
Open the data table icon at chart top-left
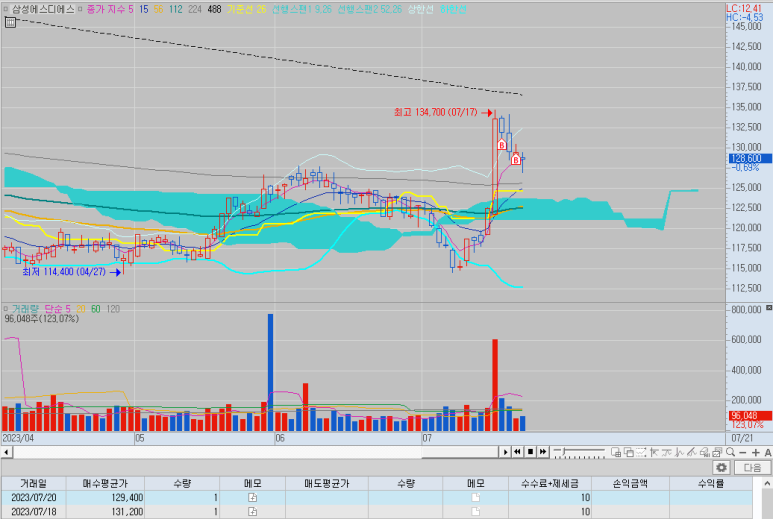tap(10, 22)
